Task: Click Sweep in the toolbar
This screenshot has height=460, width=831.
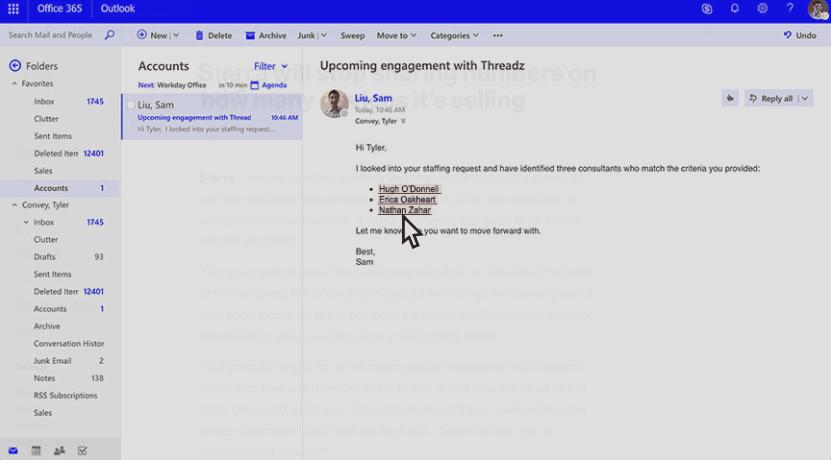Action: pyautogui.click(x=352, y=36)
